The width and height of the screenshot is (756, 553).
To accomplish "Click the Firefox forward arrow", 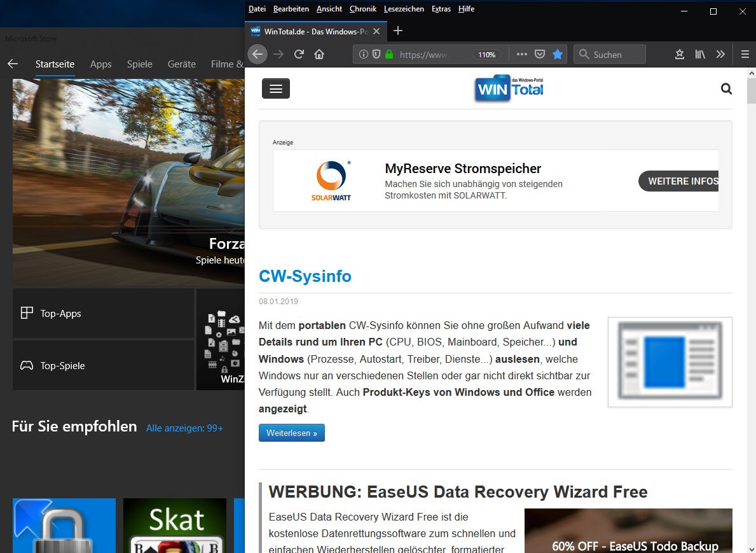I will point(278,54).
